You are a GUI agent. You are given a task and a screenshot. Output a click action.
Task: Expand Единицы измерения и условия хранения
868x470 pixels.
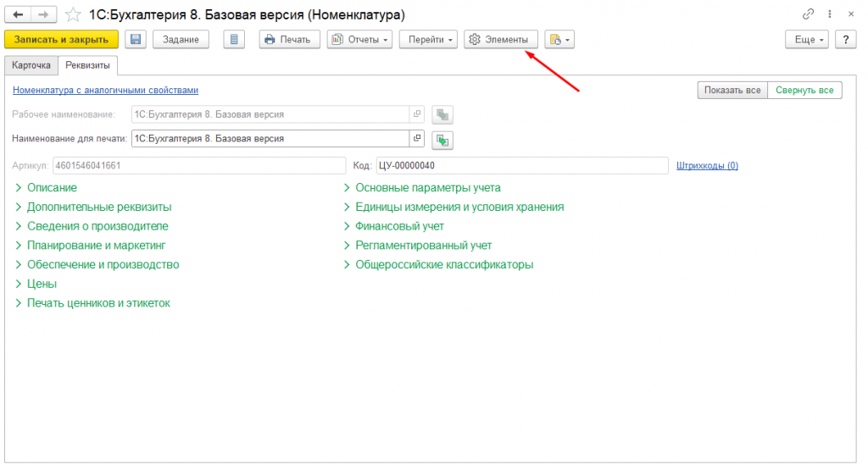point(453,207)
